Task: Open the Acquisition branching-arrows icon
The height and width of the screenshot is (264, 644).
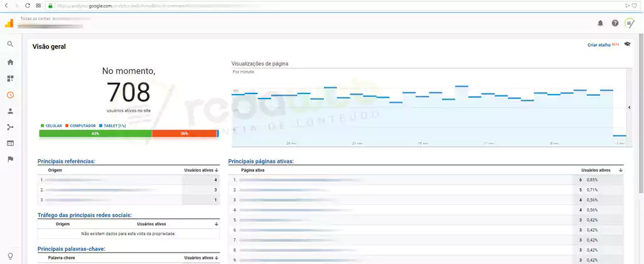Action: click(10, 127)
